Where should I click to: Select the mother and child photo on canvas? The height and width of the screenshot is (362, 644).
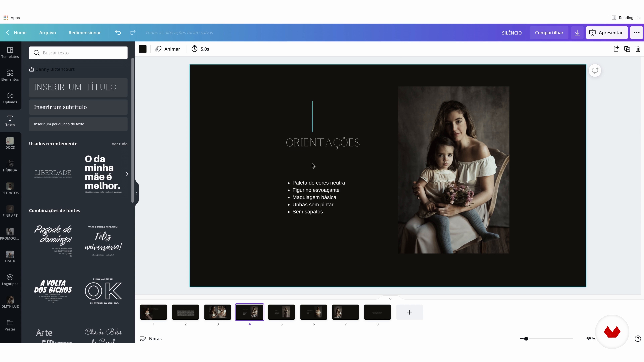[453, 170]
